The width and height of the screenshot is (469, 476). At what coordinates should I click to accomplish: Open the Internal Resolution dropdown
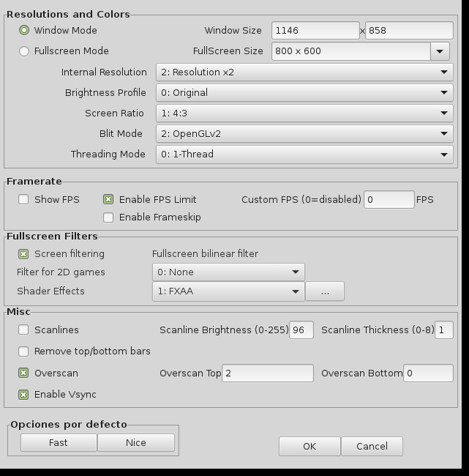304,72
